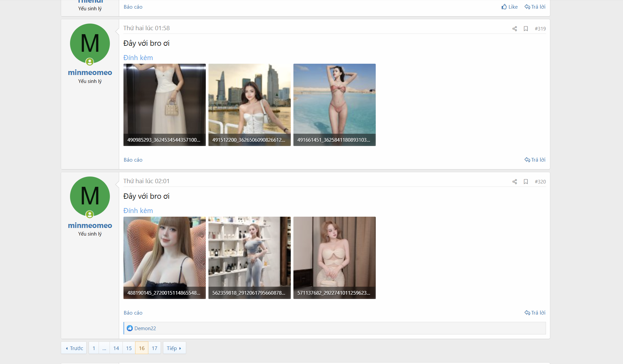623x364 pixels.
Task: Bookmark post #319
Action: tap(526, 29)
